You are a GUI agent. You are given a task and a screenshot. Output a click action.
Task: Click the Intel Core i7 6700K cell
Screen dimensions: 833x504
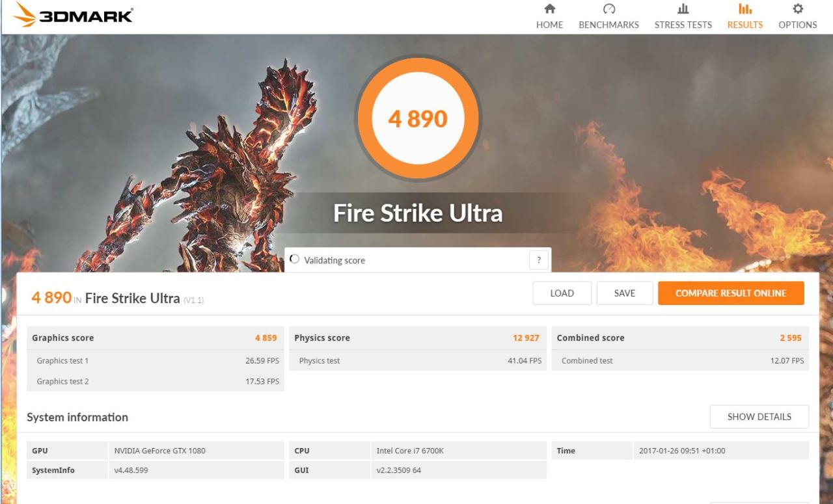point(459,451)
